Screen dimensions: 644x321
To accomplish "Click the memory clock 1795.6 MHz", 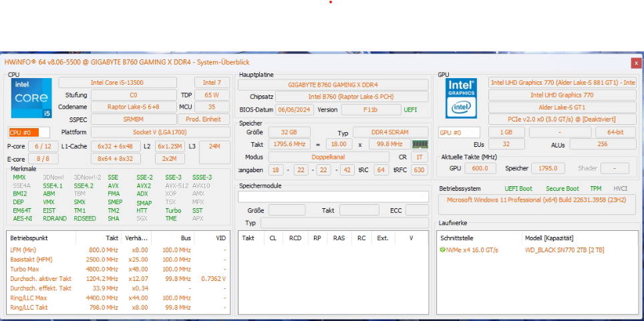I will 289,145.
